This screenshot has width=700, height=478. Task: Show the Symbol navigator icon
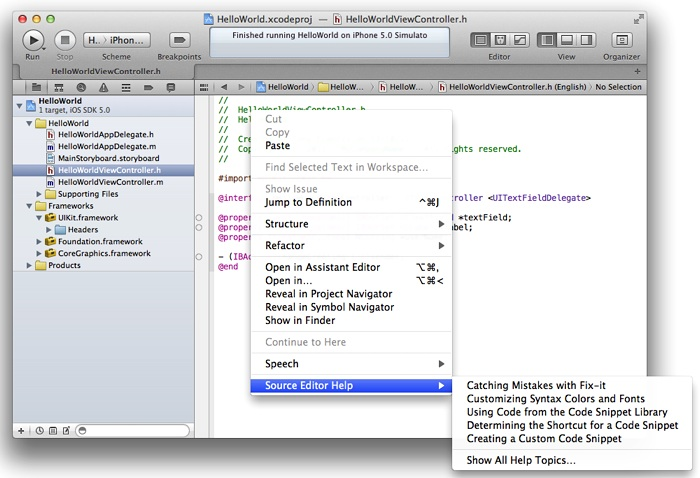(58, 87)
